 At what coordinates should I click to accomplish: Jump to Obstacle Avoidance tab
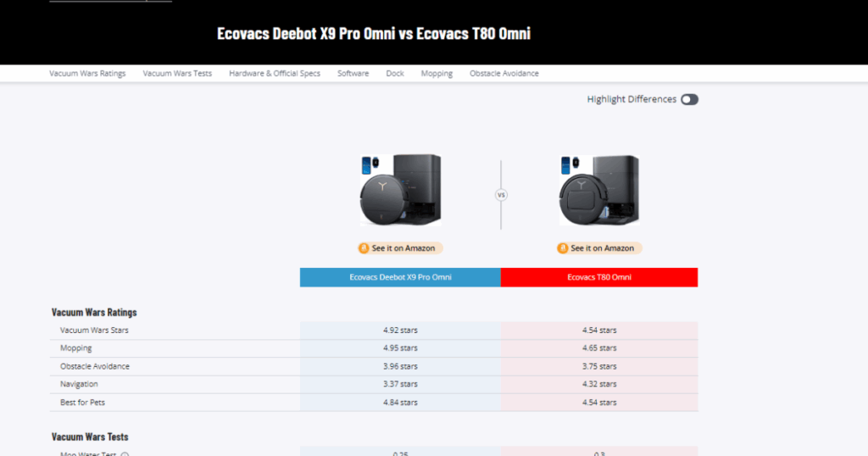(x=504, y=73)
